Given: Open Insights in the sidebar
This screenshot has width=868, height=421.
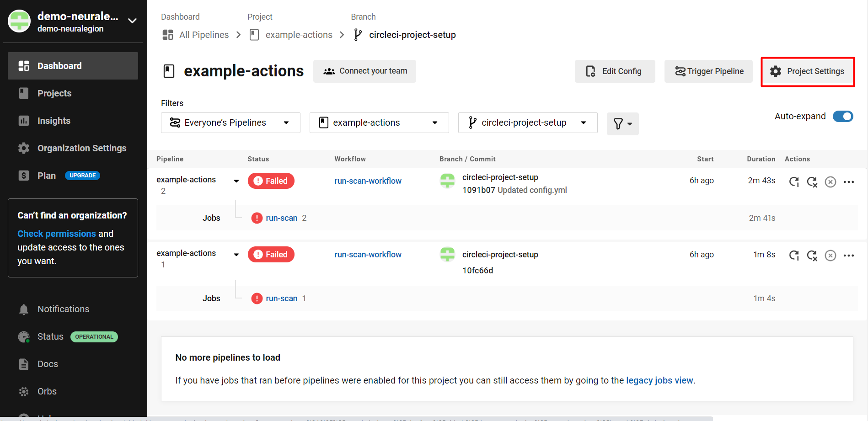Looking at the screenshot, I should pyautogui.click(x=54, y=121).
